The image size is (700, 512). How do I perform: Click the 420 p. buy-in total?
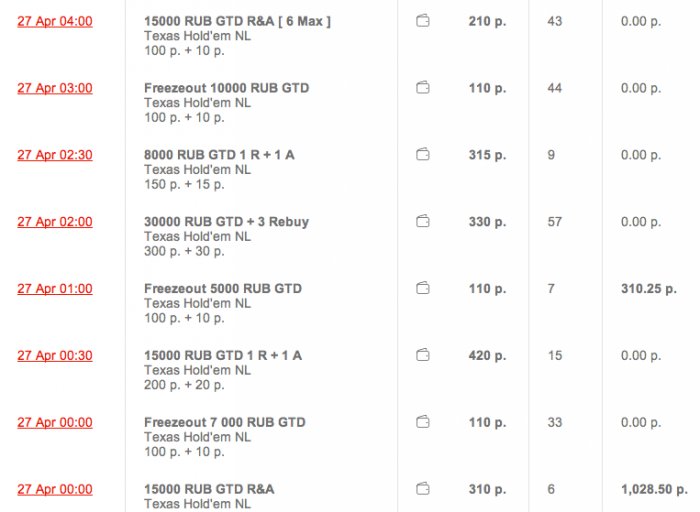click(x=486, y=355)
